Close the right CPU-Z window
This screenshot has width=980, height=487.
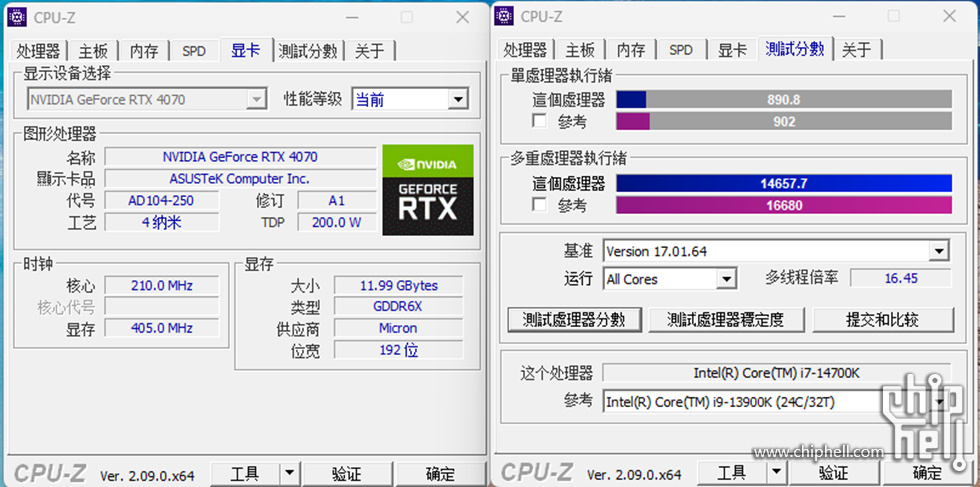(949, 17)
